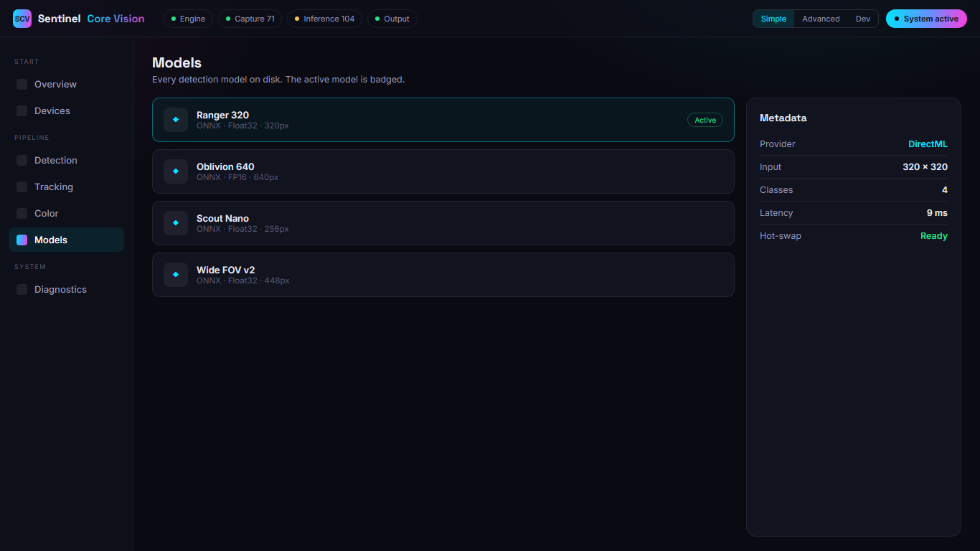This screenshot has height=551, width=980.
Task: Click the Detection sidebar icon
Action: [22, 160]
